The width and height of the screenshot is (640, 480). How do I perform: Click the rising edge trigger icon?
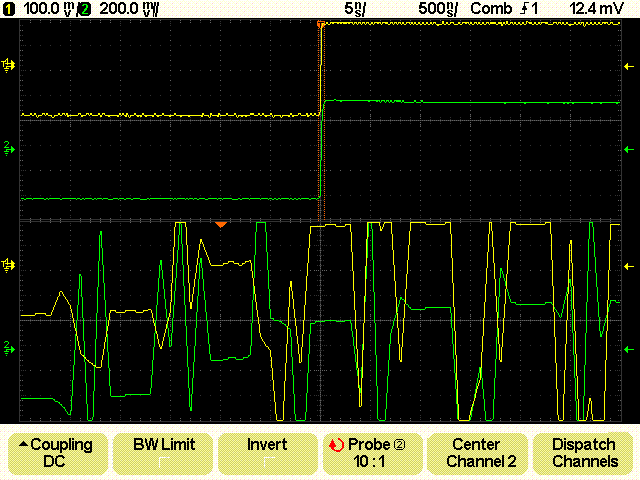(525, 9)
